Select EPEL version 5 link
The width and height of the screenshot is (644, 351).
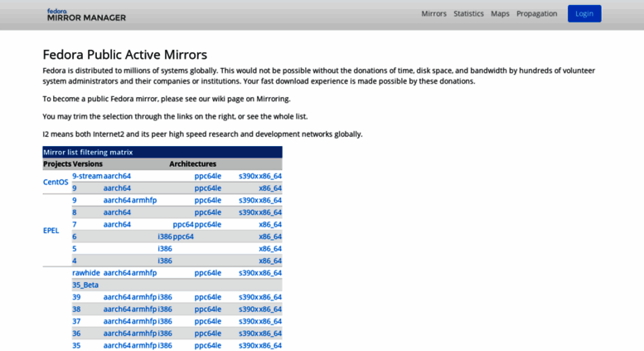coord(75,249)
